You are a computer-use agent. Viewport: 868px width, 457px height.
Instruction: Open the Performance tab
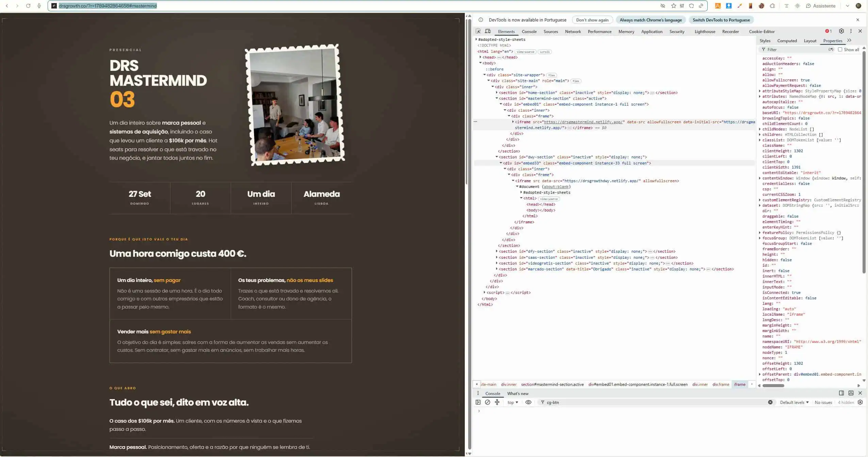[599, 32]
